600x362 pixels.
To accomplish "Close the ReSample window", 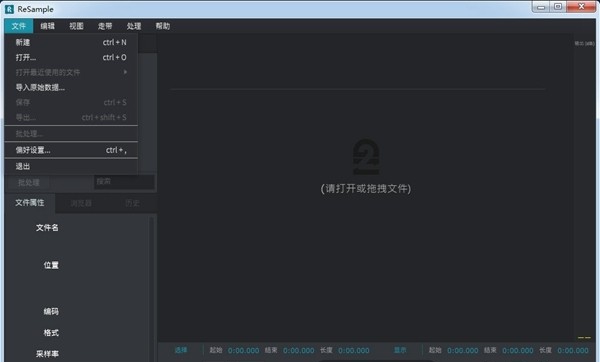I will pyautogui.click(x=581, y=7).
